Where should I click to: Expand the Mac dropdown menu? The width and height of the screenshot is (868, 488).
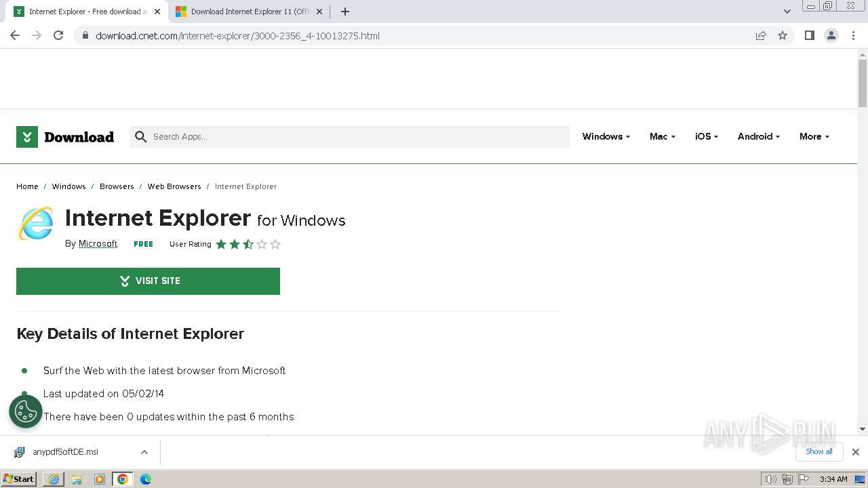coord(663,136)
